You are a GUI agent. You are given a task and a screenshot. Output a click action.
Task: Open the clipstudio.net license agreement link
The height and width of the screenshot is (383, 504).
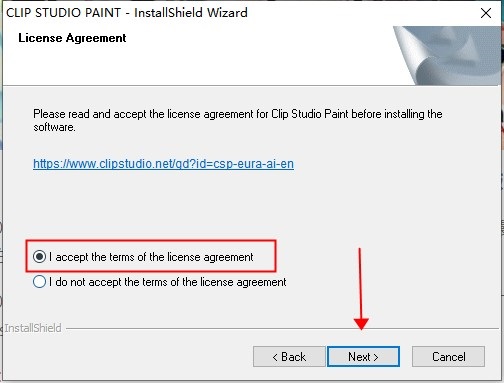163,164
